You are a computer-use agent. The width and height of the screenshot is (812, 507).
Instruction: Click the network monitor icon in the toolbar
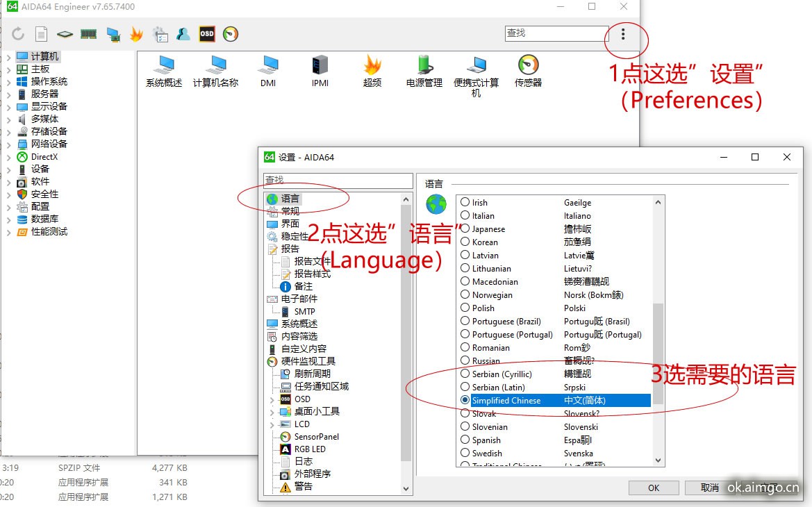[113, 34]
